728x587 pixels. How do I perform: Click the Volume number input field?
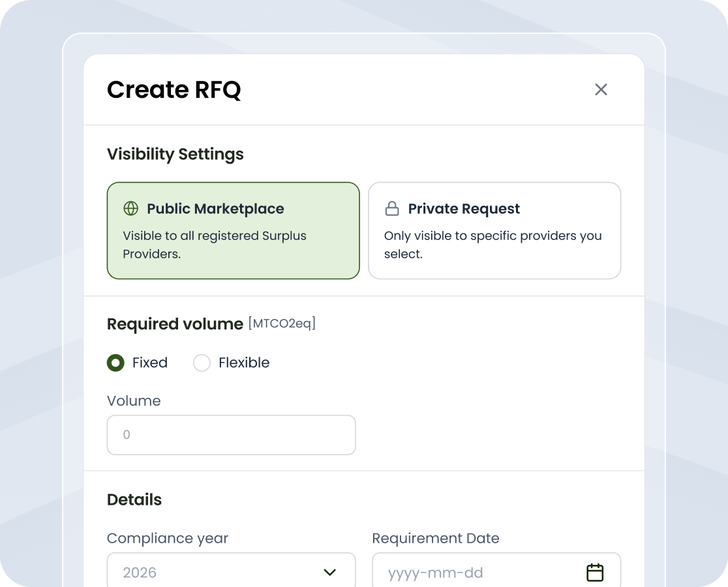tap(231, 435)
